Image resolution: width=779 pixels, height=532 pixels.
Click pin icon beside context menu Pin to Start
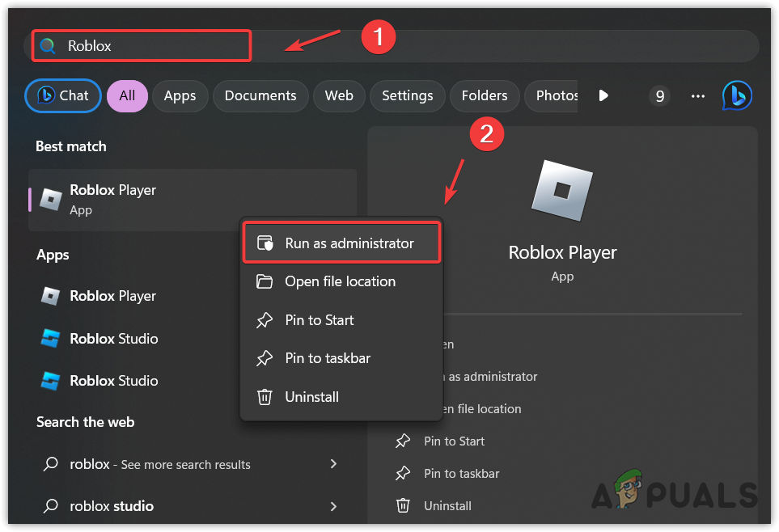[x=265, y=320]
